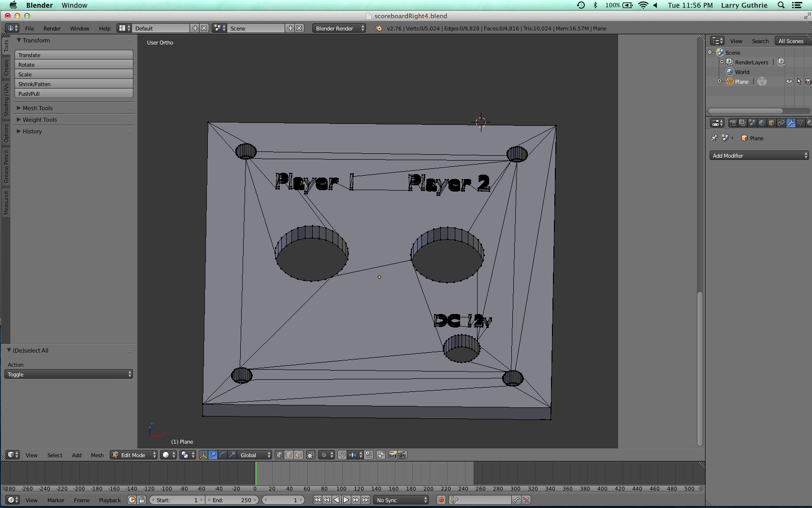
Task: Toggle Plane visibility eye icon
Action: point(789,82)
